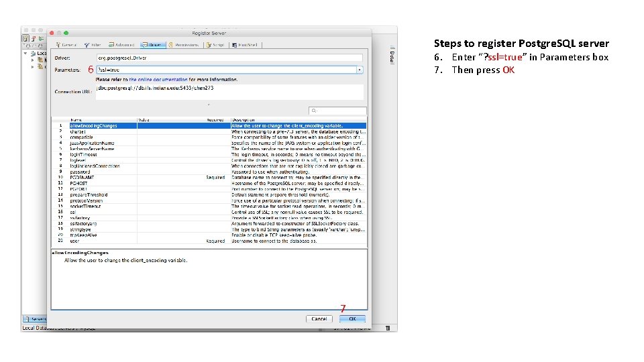
Task: Select the PGDBNAME property row
Action: 209,177
